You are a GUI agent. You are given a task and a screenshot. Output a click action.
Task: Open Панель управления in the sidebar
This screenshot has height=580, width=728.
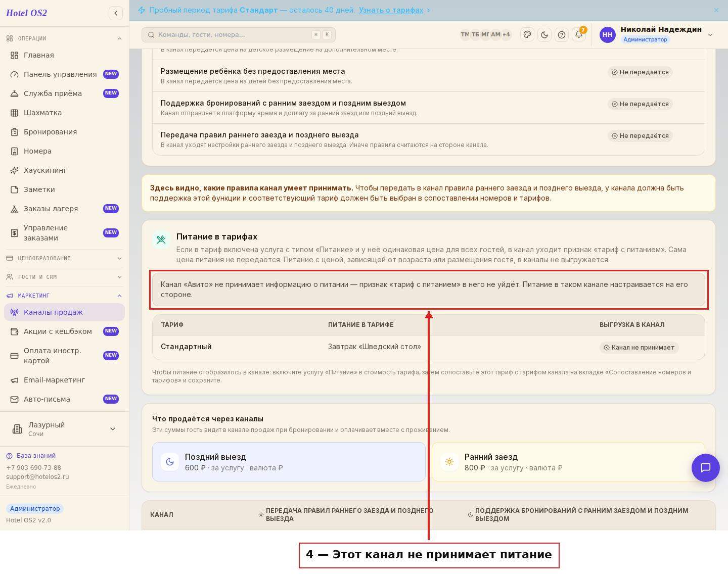click(x=64, y=74)
